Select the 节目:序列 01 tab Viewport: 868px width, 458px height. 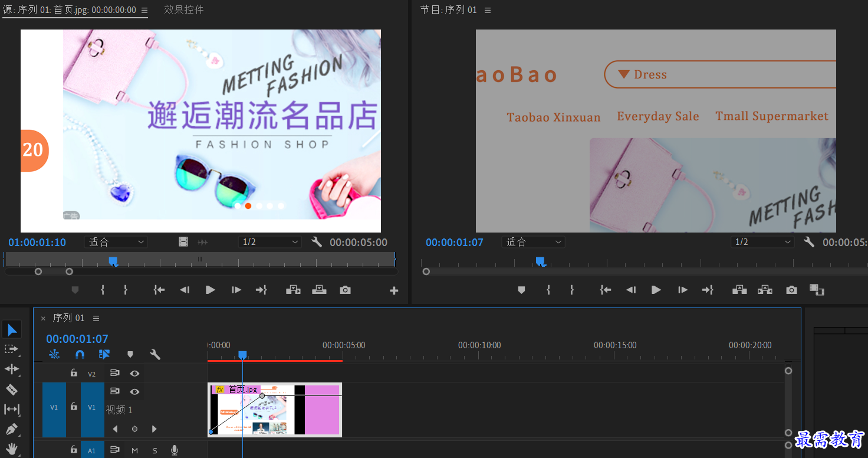coord(448,10)
